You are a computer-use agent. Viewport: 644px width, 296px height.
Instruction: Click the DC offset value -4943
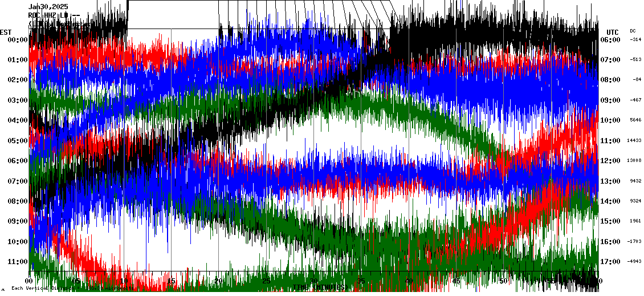click(634, 262)
